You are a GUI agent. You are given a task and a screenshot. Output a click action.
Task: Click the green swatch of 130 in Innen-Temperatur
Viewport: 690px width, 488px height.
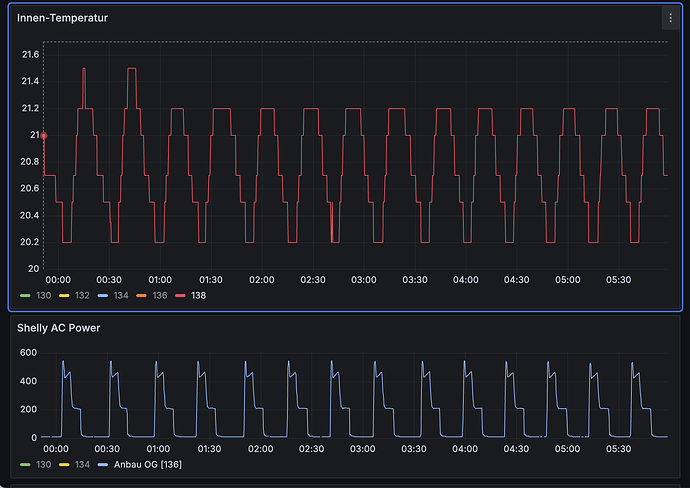tap(25, 296)
